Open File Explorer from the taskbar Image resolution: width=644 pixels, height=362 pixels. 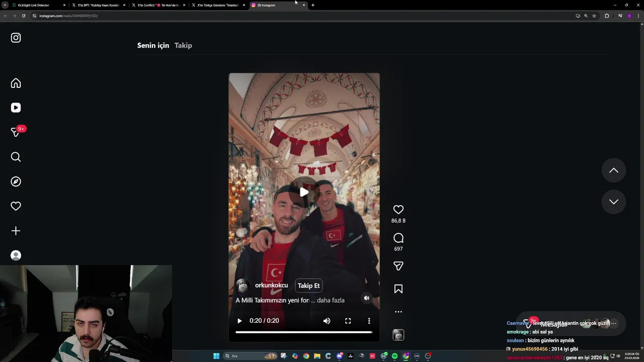[x=317, y=356]
